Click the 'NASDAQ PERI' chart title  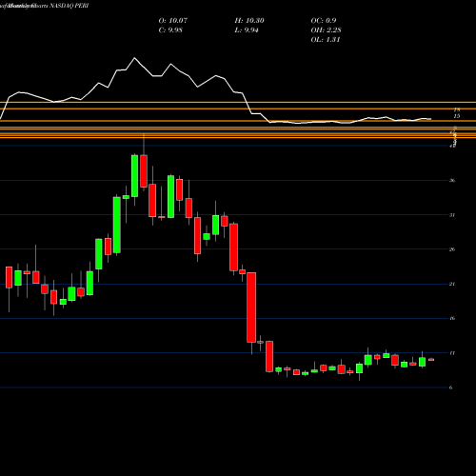coord(69,6)
